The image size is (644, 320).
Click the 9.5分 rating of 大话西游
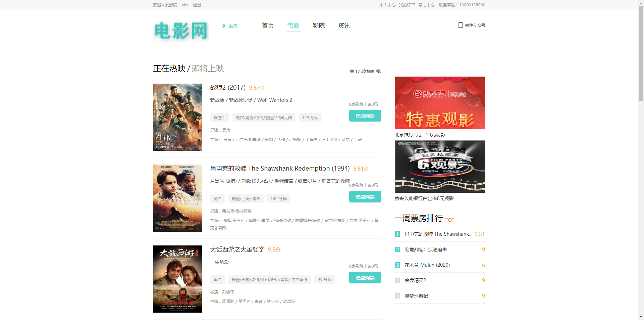coord(274,249)
